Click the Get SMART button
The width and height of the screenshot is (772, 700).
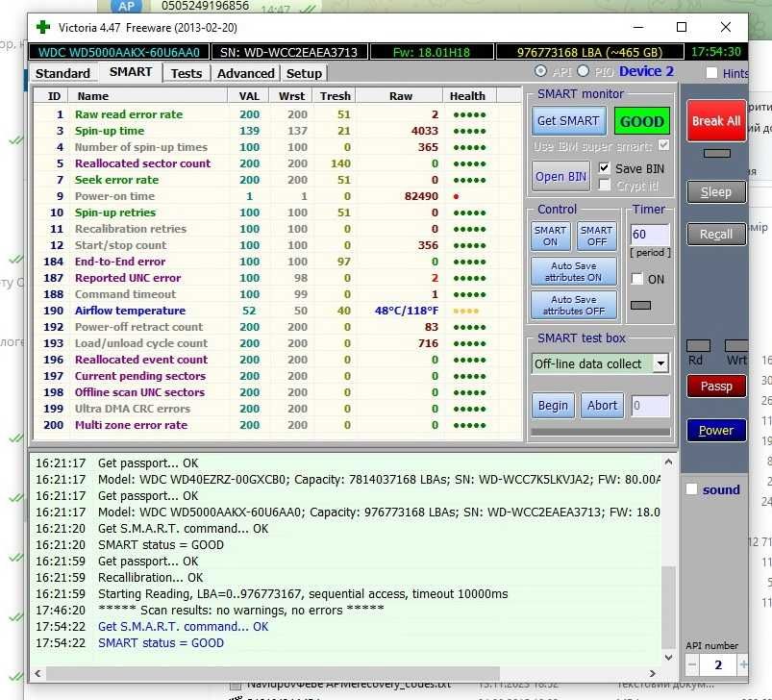click(x=568, y=121)
